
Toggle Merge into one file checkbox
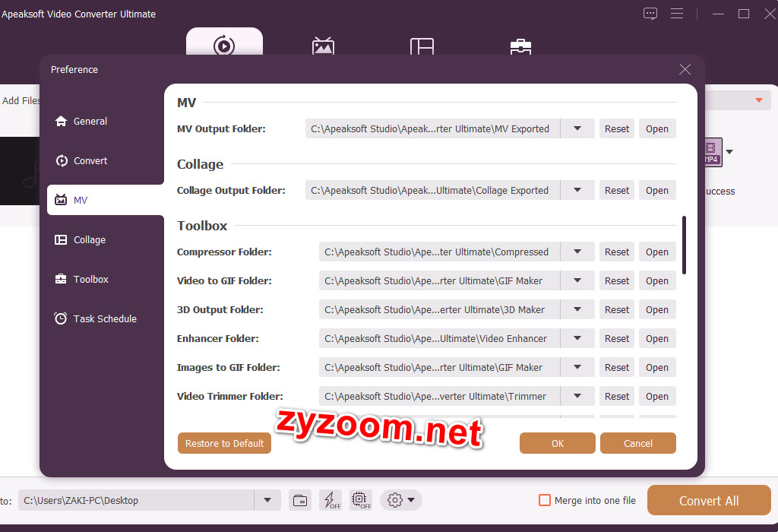pyautogui.click(x=544, y=500)
